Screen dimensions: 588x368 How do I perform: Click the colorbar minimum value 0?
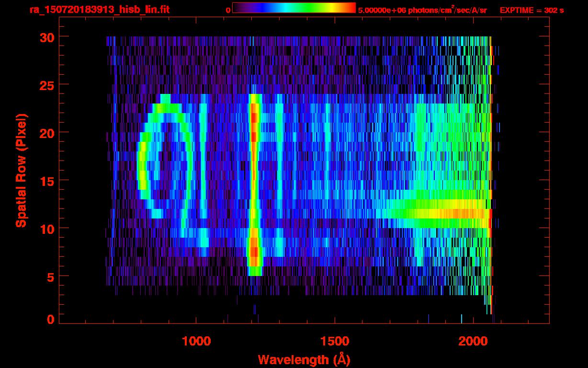228,10
